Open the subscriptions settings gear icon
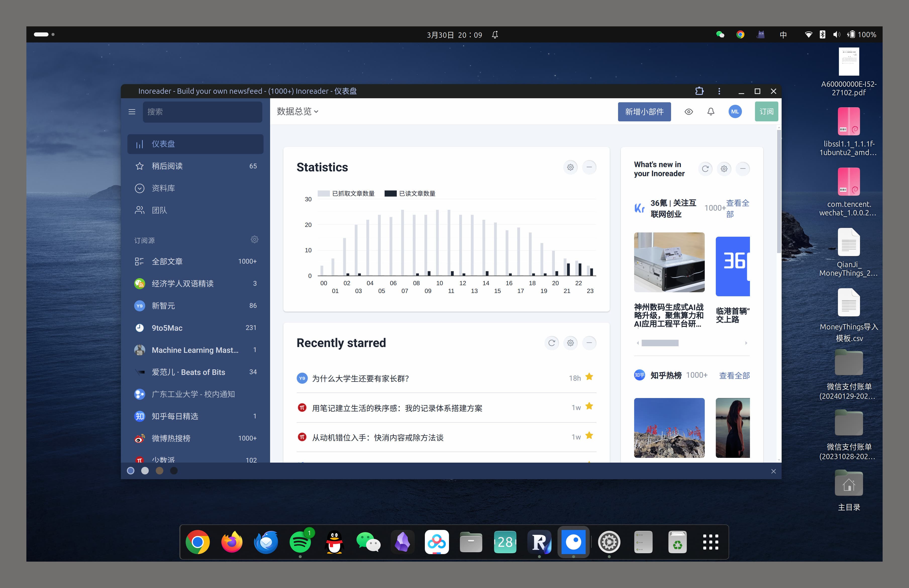The height and width of the screenshot is (588, 909). tap(255, 239)
